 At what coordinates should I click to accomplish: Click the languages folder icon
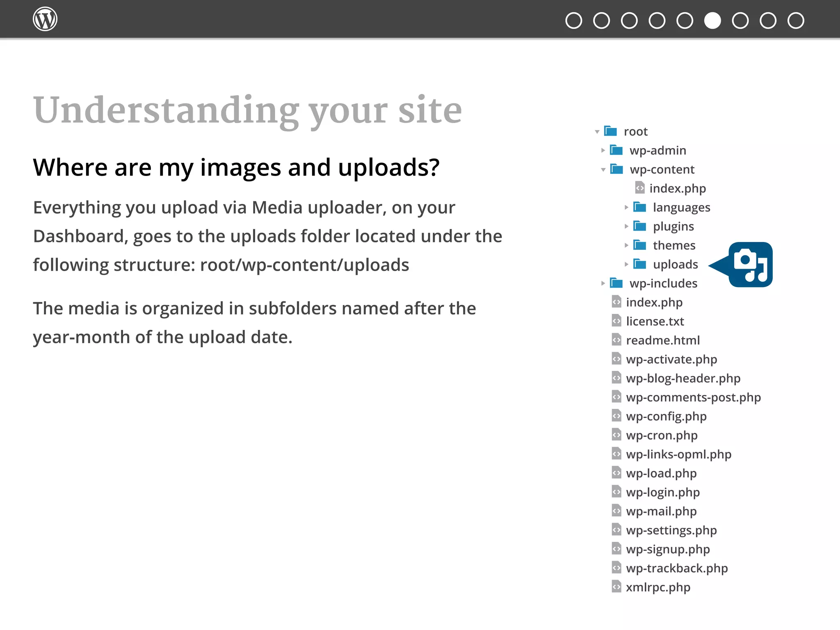640,207
